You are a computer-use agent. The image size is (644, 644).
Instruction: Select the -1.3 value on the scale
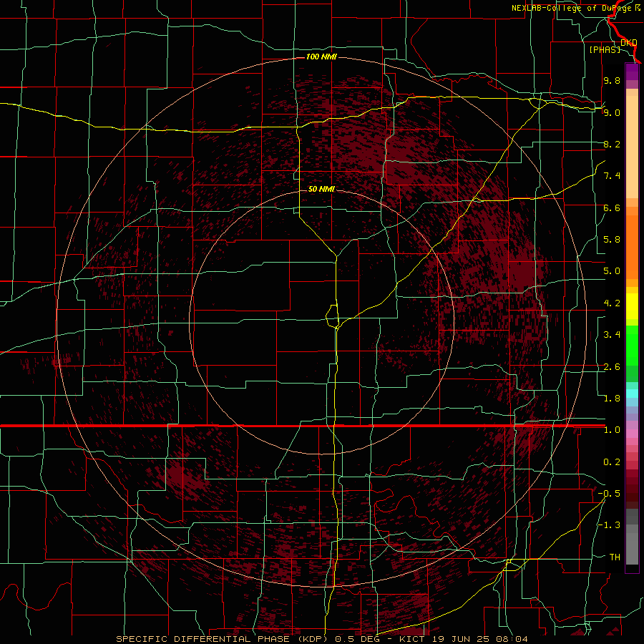tap(609, 525)
